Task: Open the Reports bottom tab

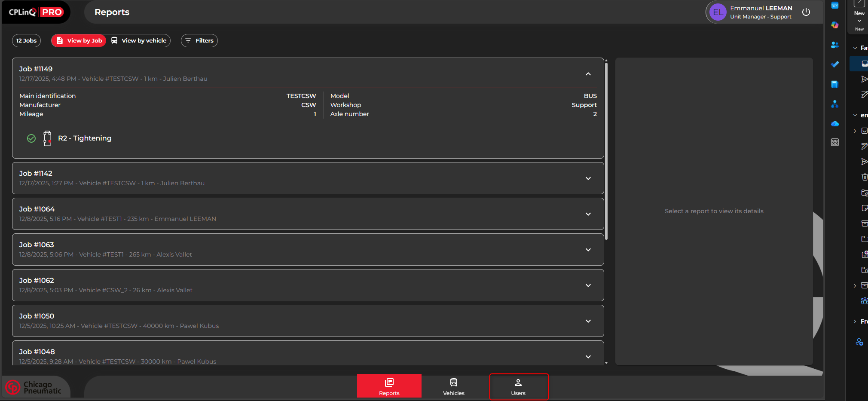Action: pos(389,386)
